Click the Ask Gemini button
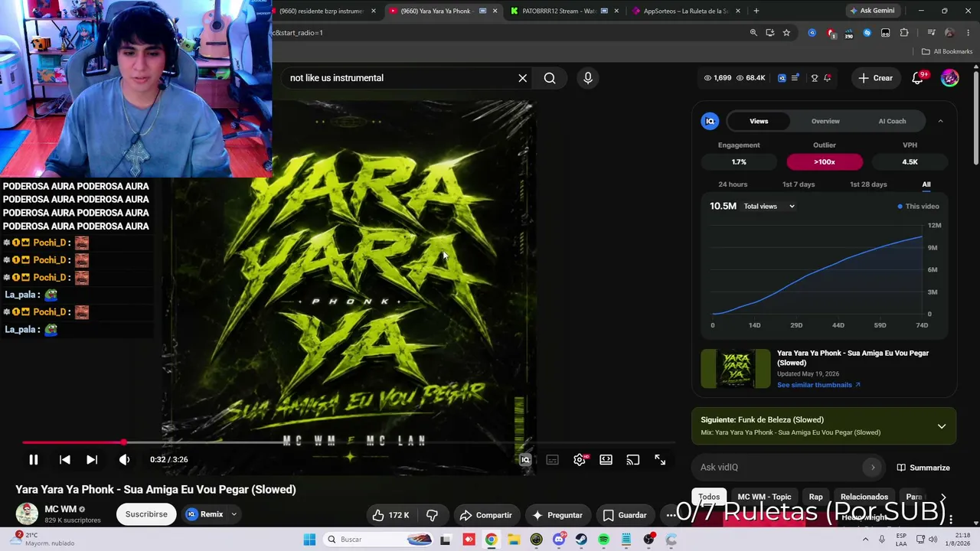The image size is (980, 551). (x=871, y=11)
